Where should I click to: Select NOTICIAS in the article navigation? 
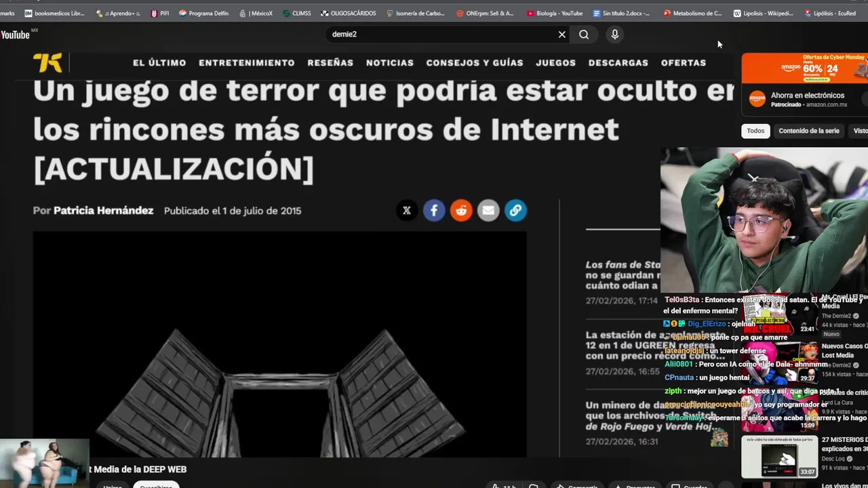[x=390, y=62]
